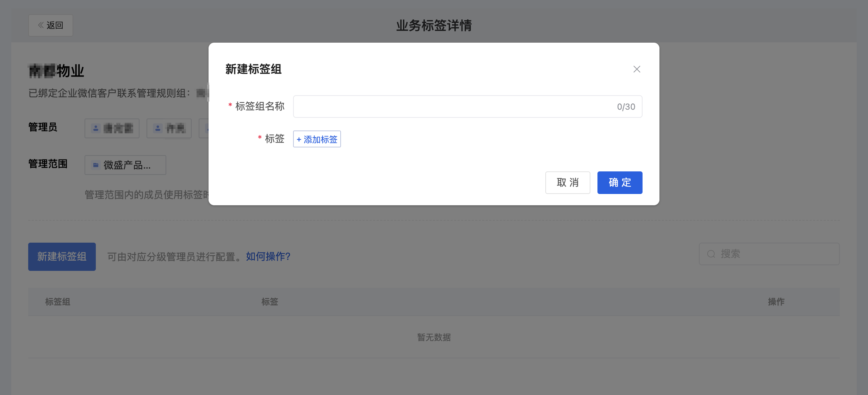
Task: Cancel with the 取消 button
Action: pyautogui.click(x=568, y=183)
